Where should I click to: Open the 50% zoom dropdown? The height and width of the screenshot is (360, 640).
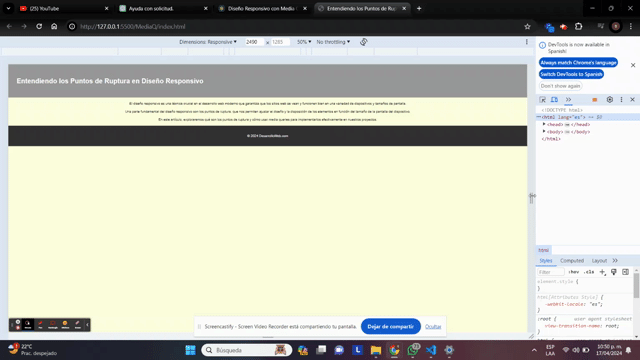click(304, 42)
